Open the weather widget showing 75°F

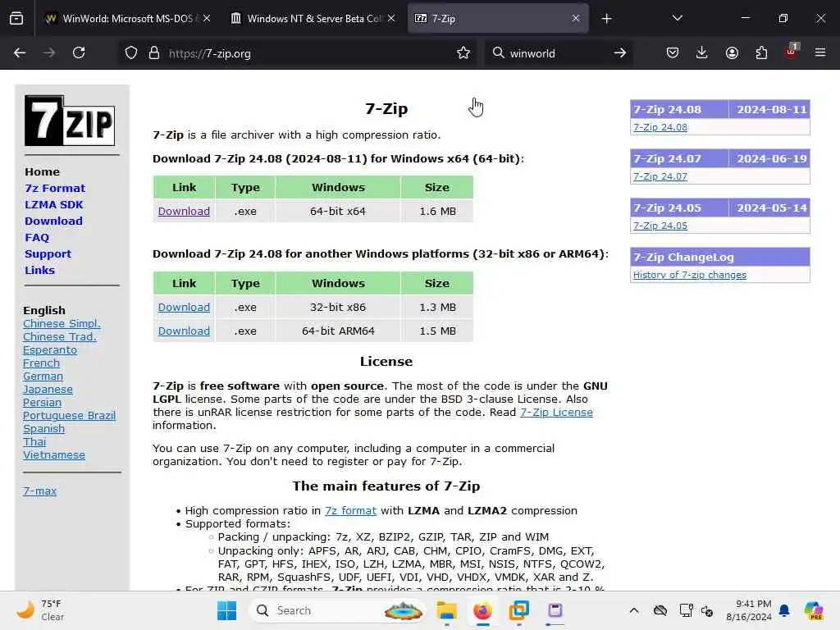coord(40,610)
